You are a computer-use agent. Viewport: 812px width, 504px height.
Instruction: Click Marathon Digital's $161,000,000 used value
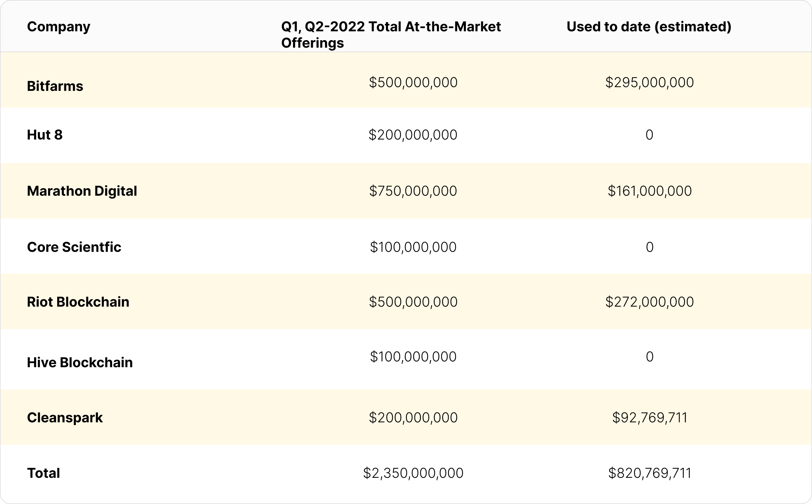[x=649, y=191]
